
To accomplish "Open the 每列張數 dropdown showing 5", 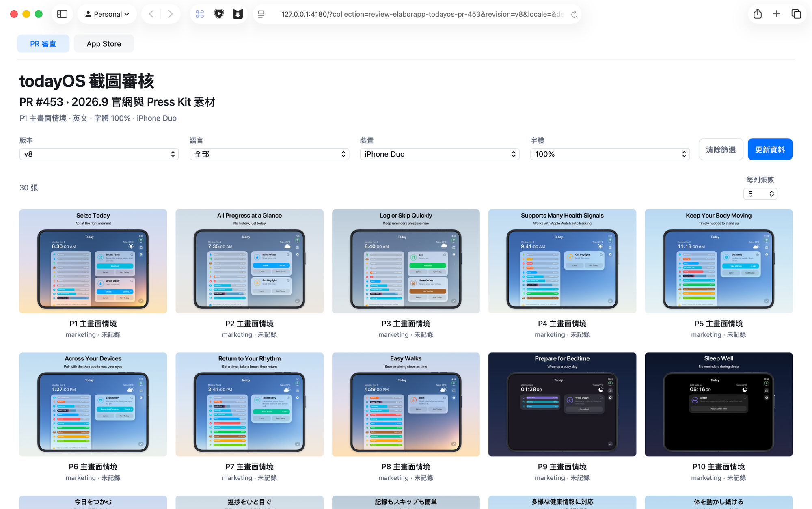I will point(760,194).
